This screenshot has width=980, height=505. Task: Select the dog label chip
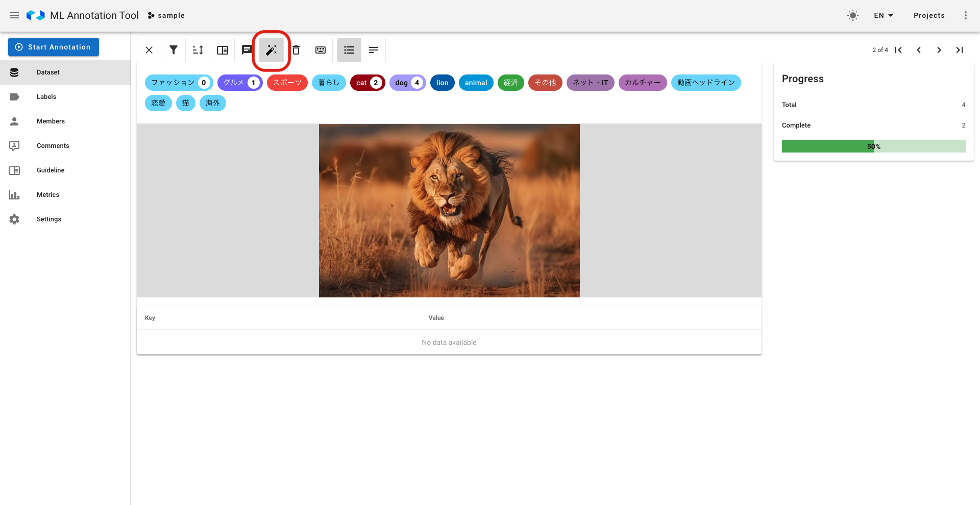(x=408, y=83)
